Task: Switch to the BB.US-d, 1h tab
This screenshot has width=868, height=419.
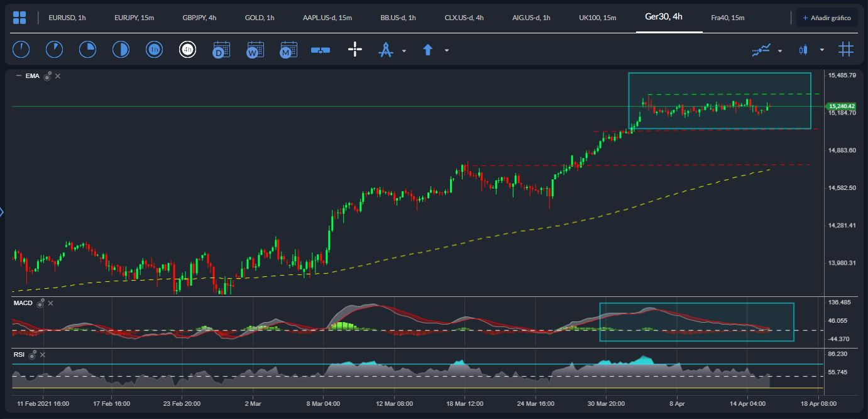Action: coord(398,18)
